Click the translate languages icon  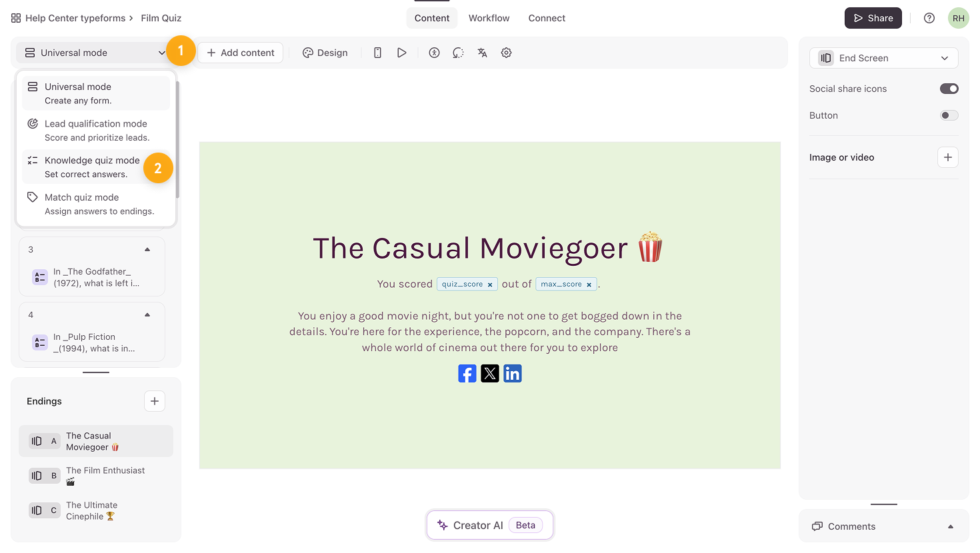tap(482, 53)
